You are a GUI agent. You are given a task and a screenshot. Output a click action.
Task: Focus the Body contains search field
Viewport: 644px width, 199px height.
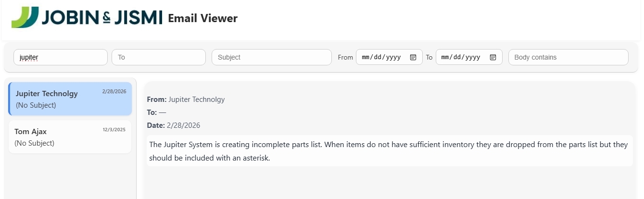(568, 57)
